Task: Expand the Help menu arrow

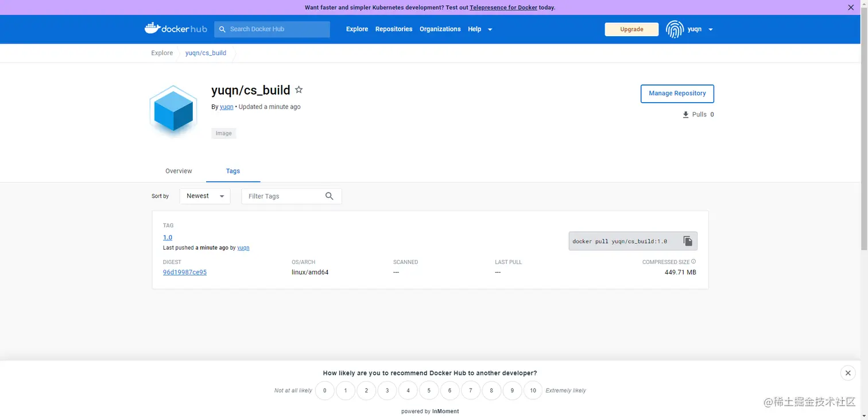Action: 490,29
